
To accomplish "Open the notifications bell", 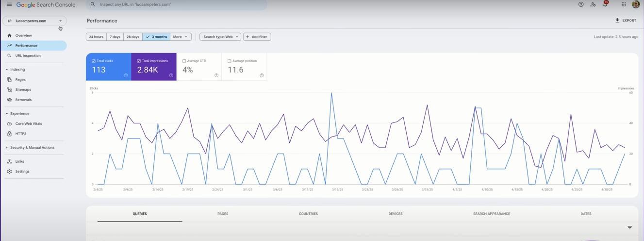I will tap(605, 4).
